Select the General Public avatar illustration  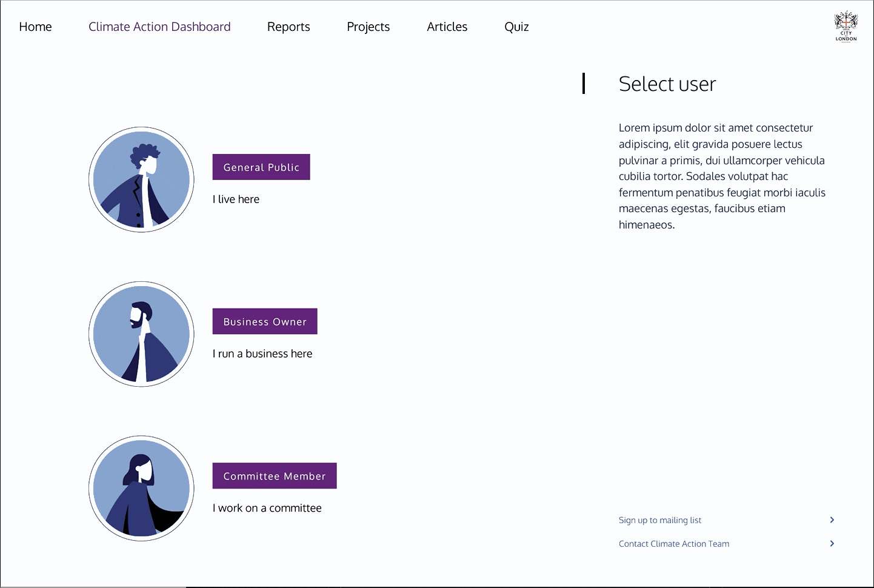141,179
